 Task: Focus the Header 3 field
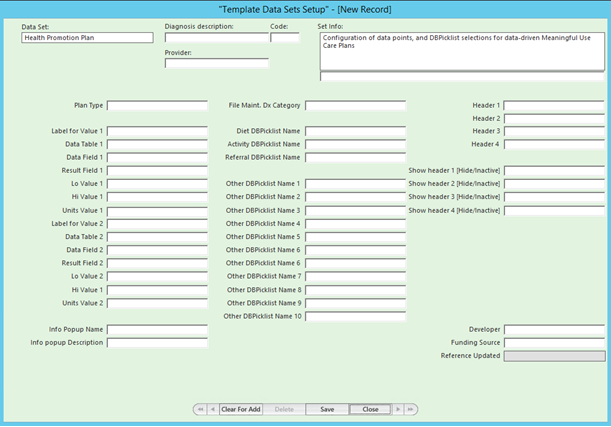click(554, 131)
